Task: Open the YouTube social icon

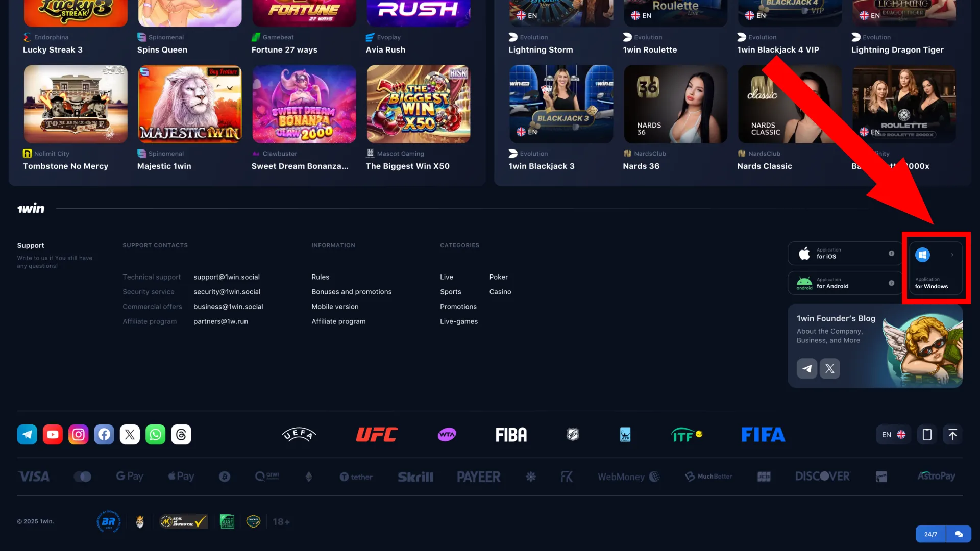Action: (x=53, y=435)
